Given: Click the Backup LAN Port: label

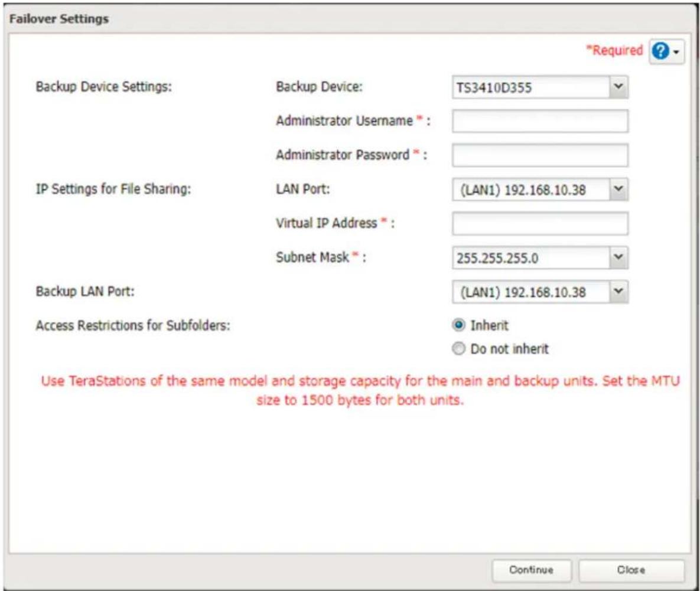Looking at the screenshot, I should [85, 291].
